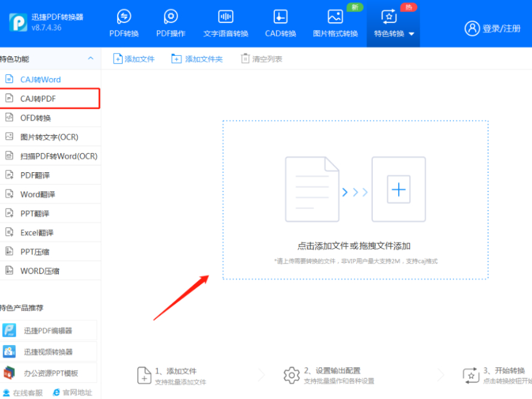Click the PDF翻译 icon
The height and width of the screenshot is (399, 532).
click(x=9, y=175)
